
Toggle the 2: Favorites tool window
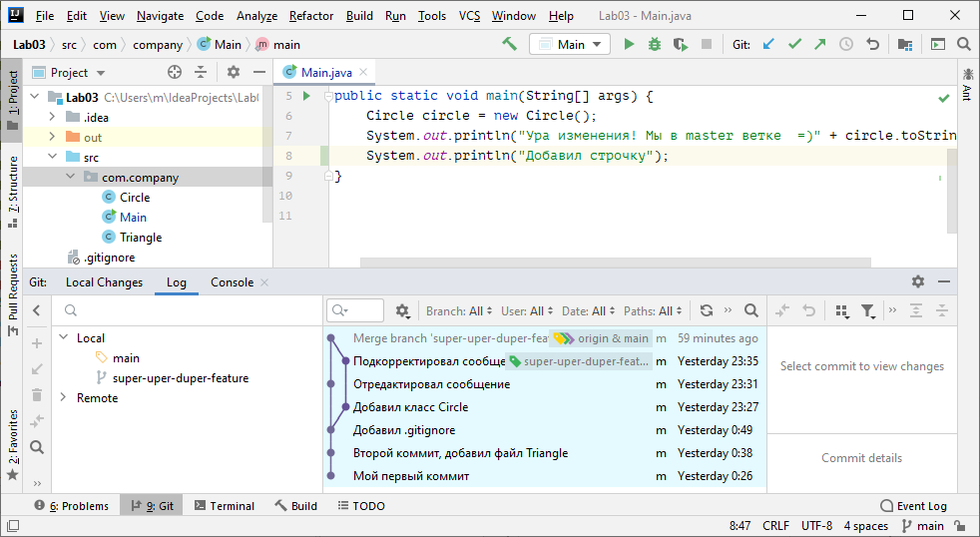coord(13,445)
